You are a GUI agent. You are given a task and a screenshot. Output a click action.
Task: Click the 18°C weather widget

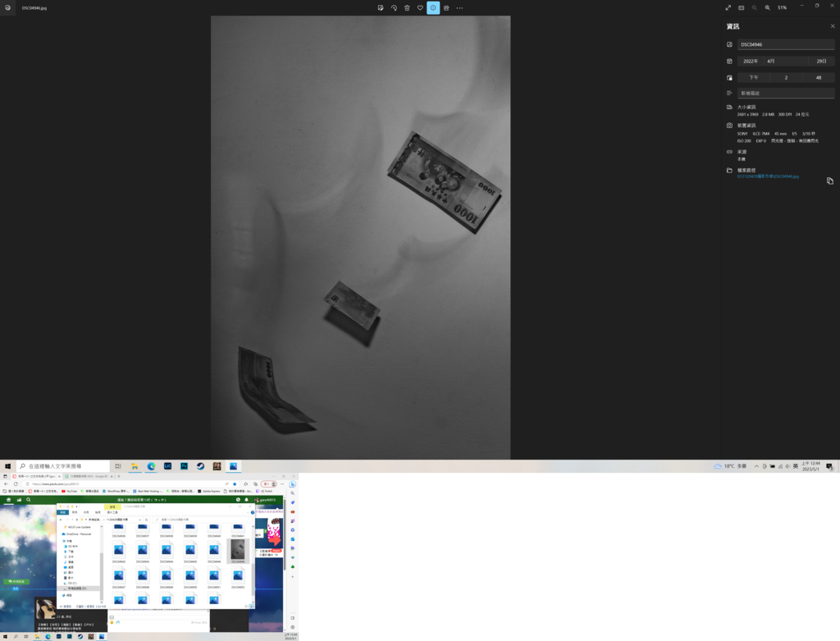tap(730, 466)
